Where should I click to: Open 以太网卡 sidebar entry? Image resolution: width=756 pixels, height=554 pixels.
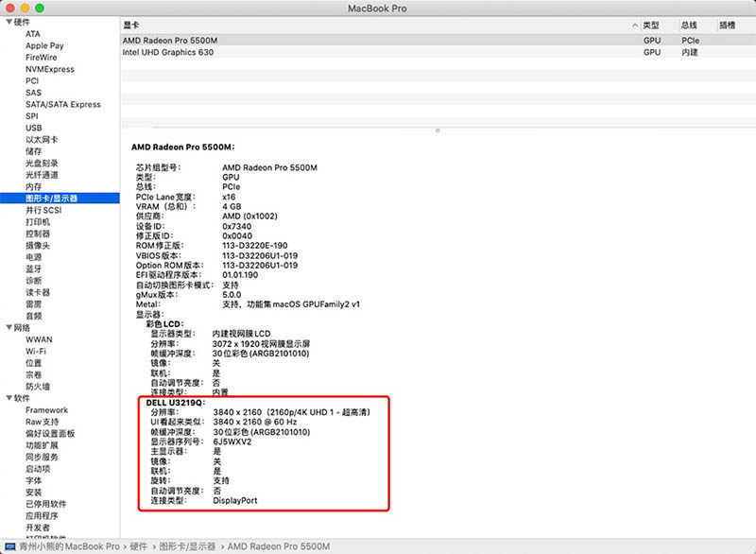pyautogui.click(x=42, y=139)
